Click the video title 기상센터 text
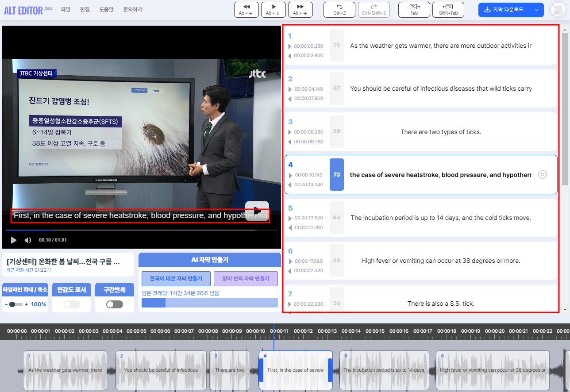Image resolution: width=570 pixels, height=392 pixels. 63,261
